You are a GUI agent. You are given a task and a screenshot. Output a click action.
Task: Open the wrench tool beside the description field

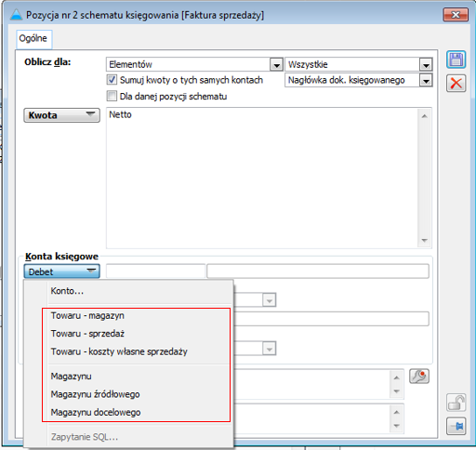(419, 377)
